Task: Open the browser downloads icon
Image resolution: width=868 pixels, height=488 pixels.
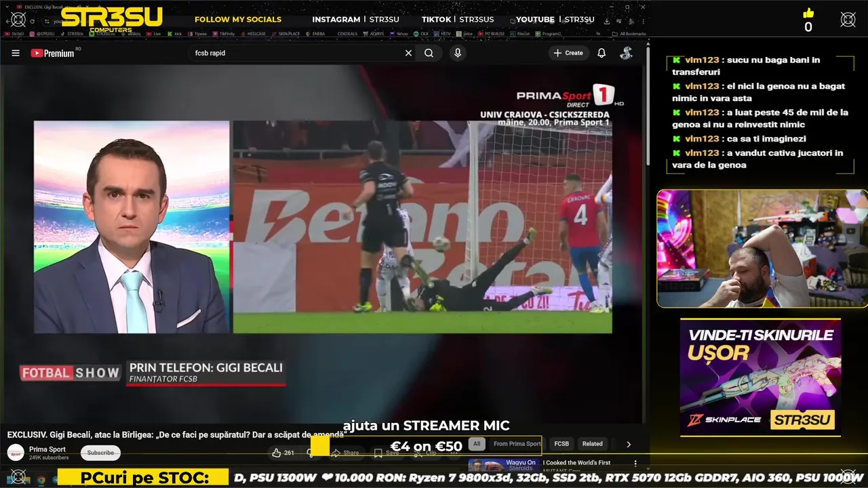Action: 607,21
